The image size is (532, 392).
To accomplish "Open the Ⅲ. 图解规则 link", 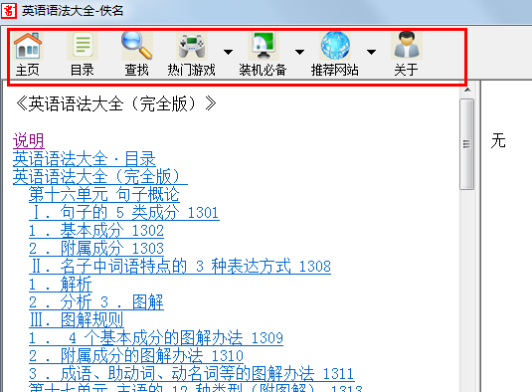I will 77,320.
